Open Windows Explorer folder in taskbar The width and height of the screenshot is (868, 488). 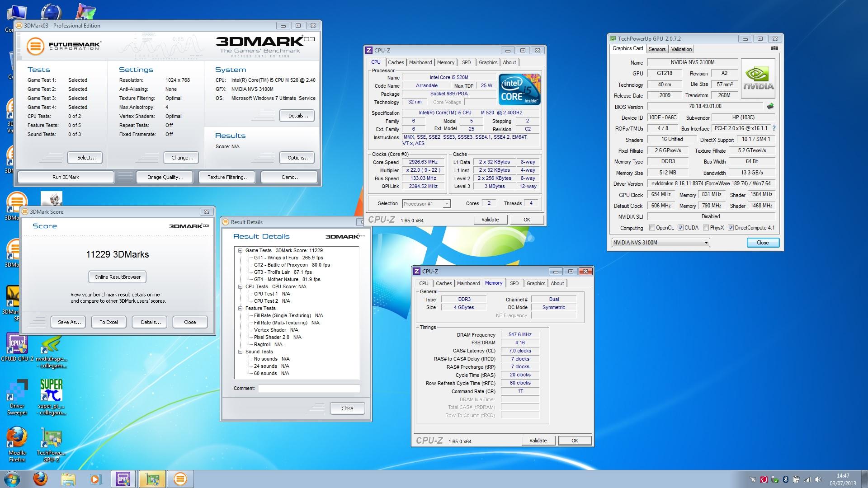pos(68,479)
